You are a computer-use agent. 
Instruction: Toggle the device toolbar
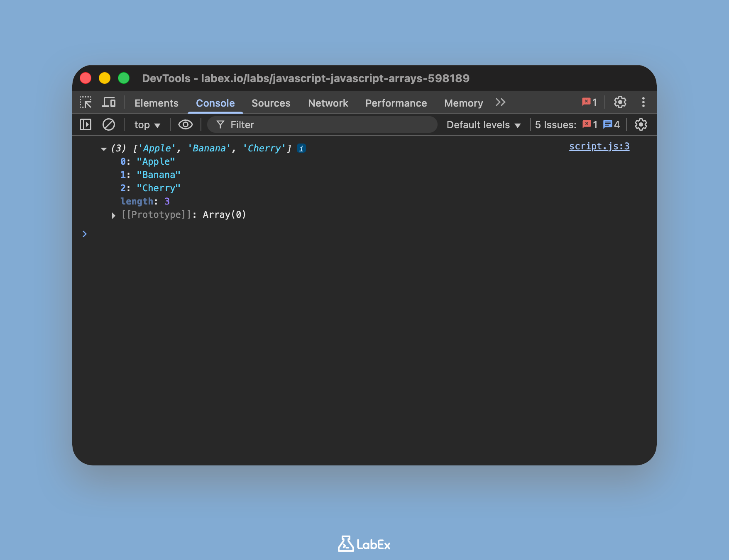(x=109, y=102)
